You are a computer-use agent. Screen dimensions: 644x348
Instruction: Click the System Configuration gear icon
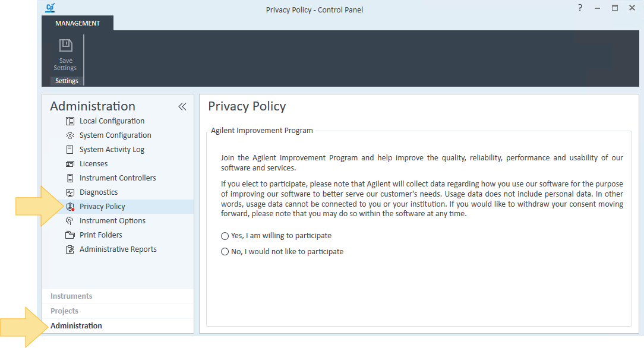click(70, 135)
